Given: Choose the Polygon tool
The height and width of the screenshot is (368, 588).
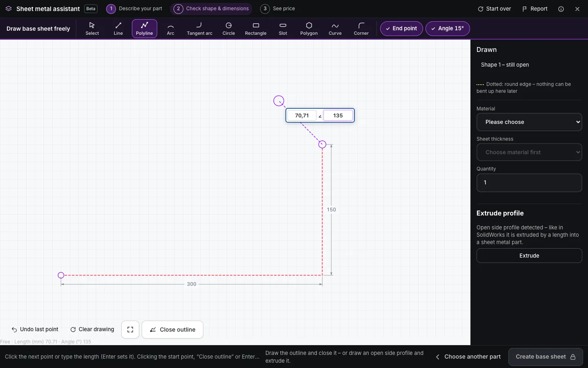Looking at the screenshot, I should click(x=309, y=29).
